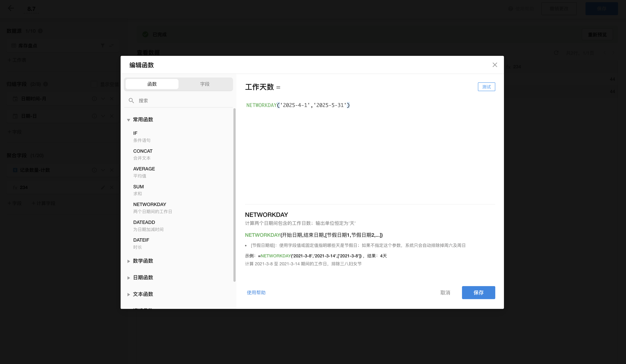Image resolution: width=626 pixels, height=364 pixels.
Task: Click +计算字段 in background
Action: (x=44, y=203)
